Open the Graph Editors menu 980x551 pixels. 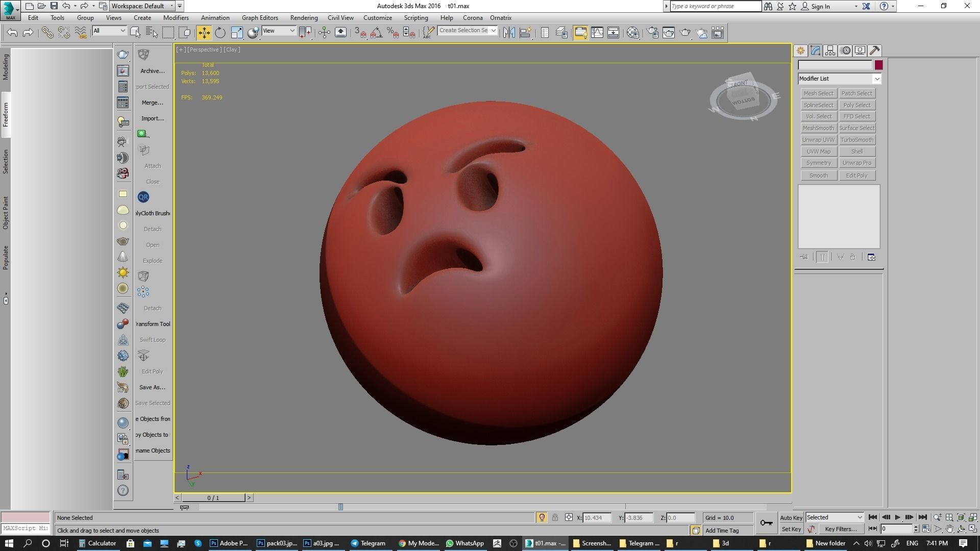click(x=260, y=18)
